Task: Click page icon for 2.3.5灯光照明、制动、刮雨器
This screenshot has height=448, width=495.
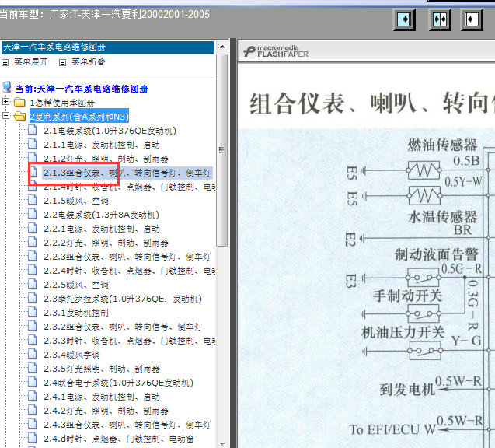Action: (33, 368)
